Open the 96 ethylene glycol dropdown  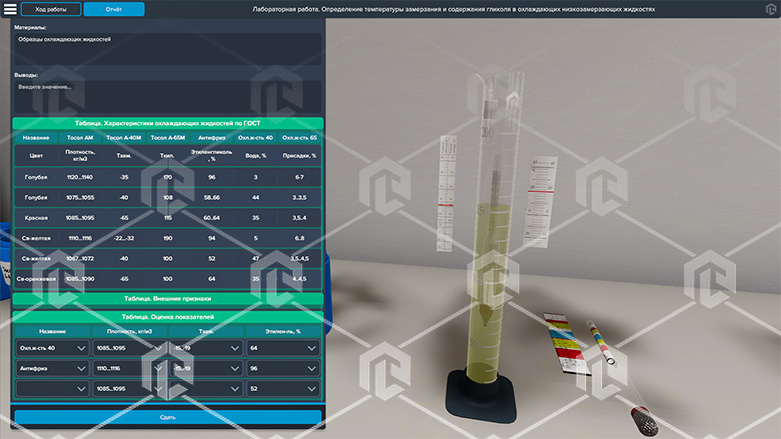pyautogui.click(x=283, y=368)
